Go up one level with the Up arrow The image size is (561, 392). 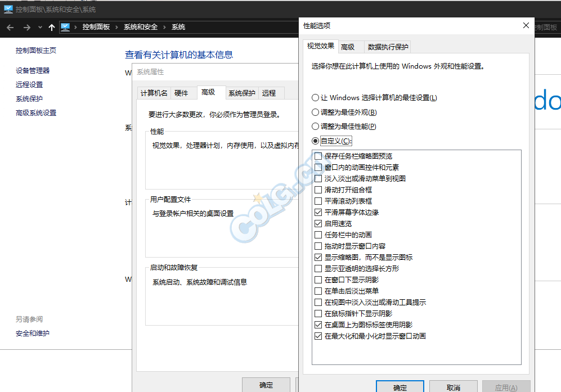[x=52, y=27]
